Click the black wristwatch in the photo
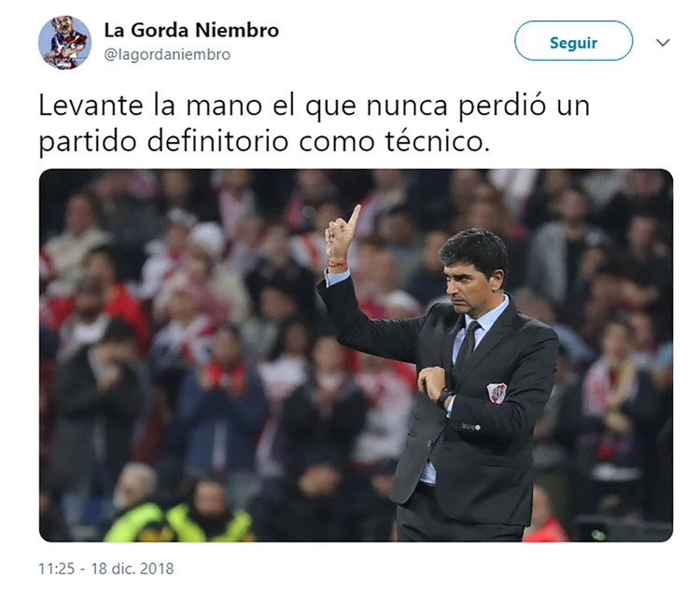Image resolution: width=700 pixels, height=591 pixels. (x=443, y=396)
